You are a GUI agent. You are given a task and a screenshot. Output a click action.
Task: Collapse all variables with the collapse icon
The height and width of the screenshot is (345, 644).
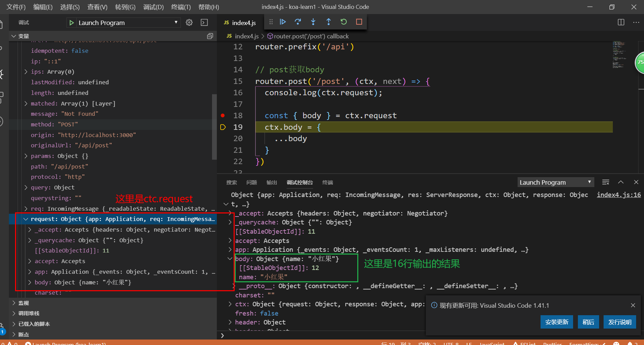click(210, 36)
